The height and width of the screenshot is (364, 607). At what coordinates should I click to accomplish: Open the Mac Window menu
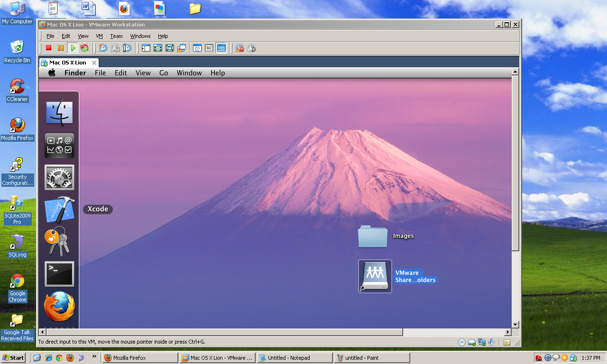point(189,73)
